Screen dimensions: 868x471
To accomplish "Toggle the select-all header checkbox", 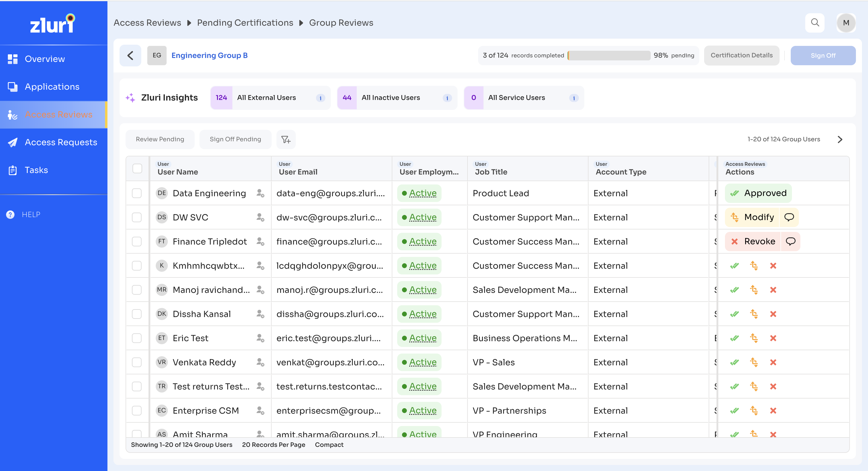I will 137,168.
